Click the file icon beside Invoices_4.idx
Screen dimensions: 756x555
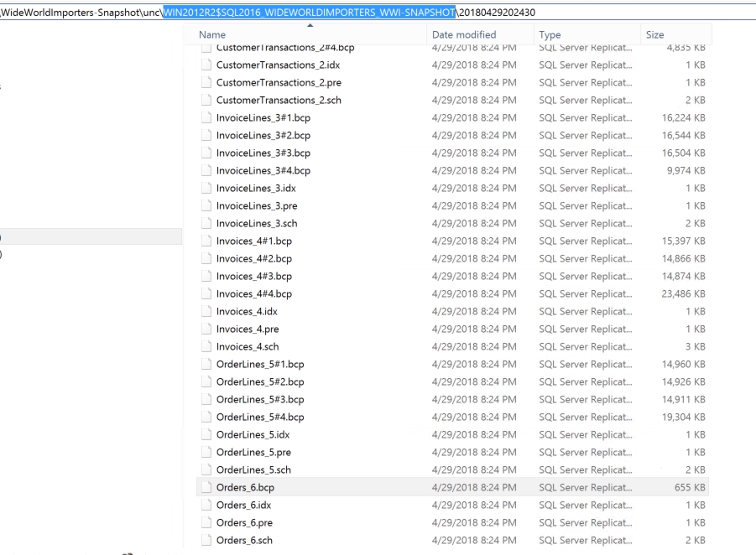(x=206, y=312)
